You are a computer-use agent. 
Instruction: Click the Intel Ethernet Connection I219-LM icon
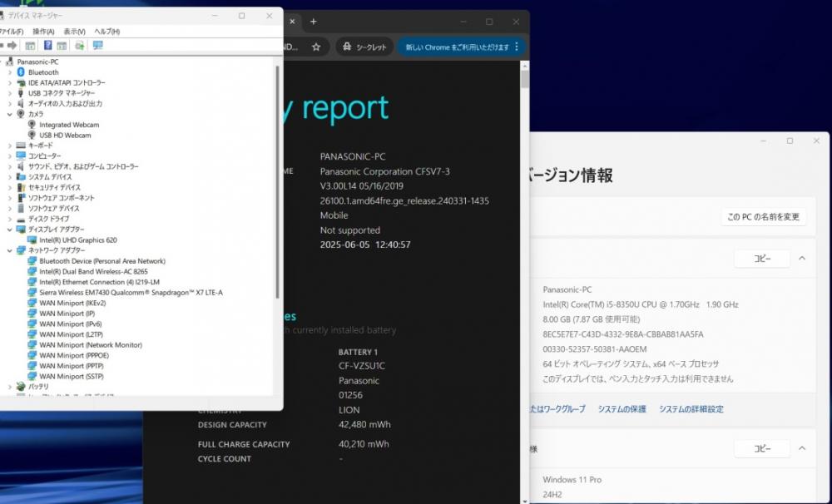click(32, 282)
